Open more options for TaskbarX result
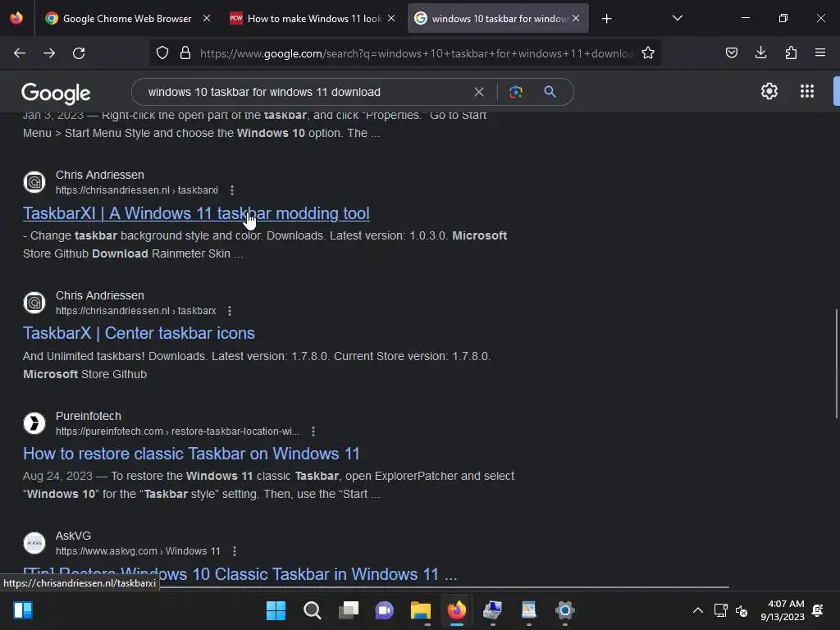 coord(230,311)
